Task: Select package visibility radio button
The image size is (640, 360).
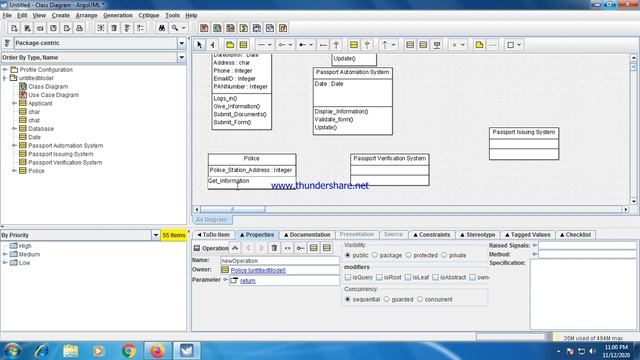Action: (375, 255)
